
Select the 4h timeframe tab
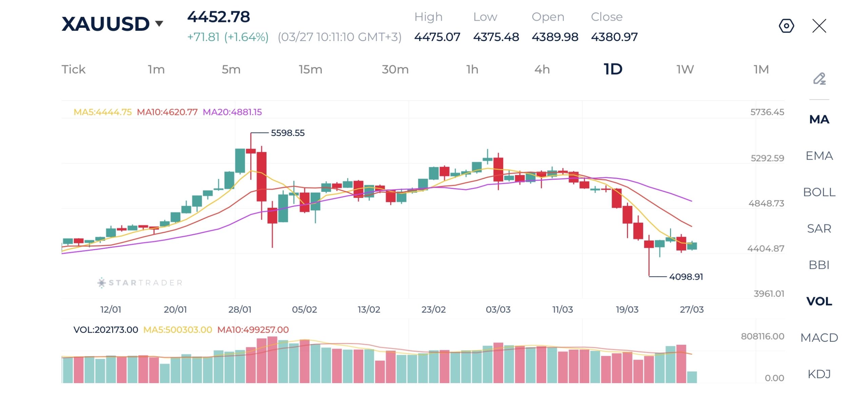click(542, 69)
